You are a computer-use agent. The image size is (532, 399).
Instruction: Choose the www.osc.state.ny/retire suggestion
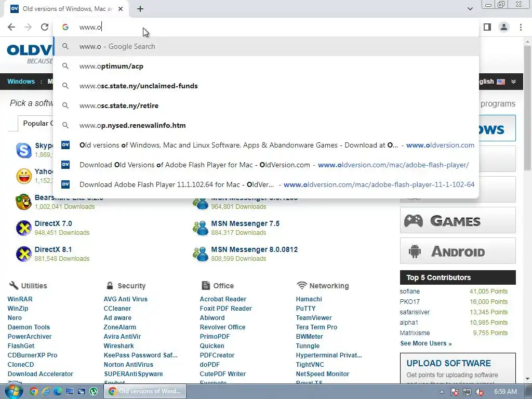pos(266,105)
